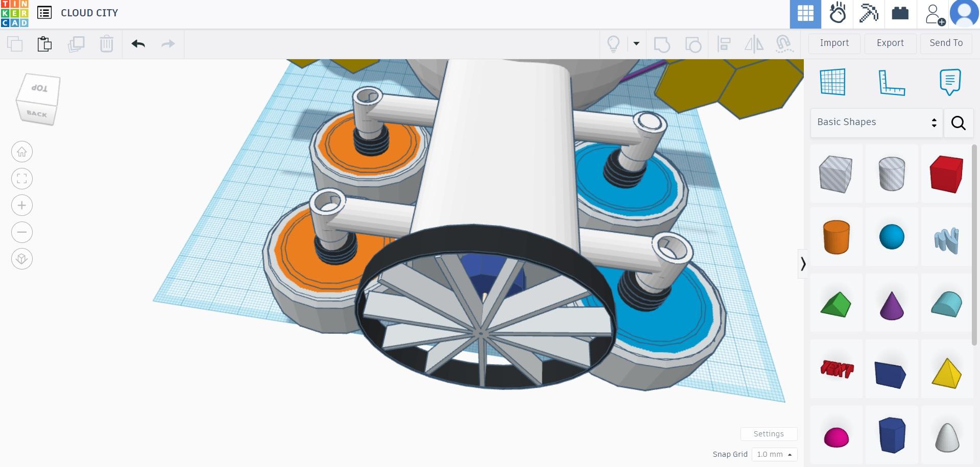Click the shapes panel scrollbar

pos(975,245)
